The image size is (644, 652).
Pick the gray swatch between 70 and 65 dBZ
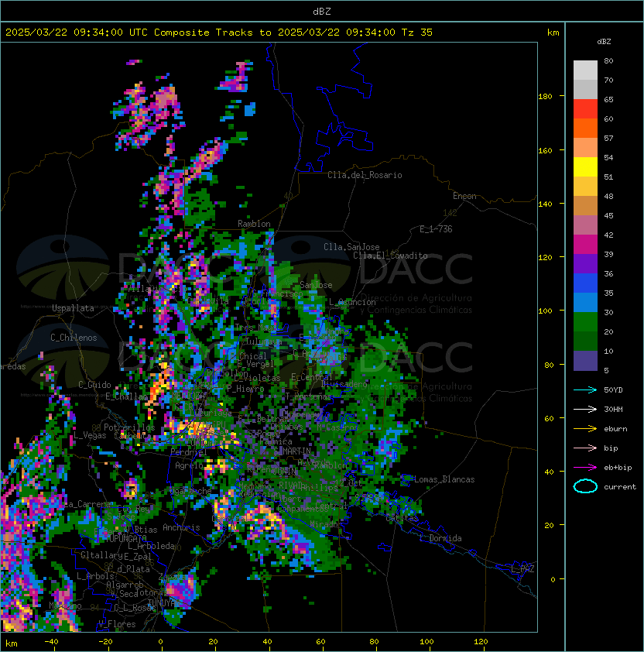pyautogui.click(x=585, y=89)
